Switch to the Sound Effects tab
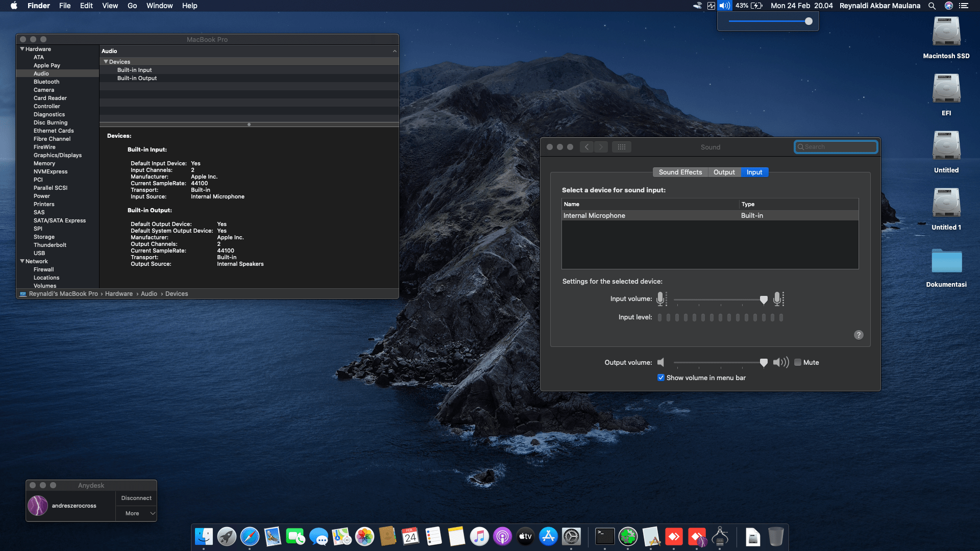Screen dimensions: 980x551 [x=680, y=172]
